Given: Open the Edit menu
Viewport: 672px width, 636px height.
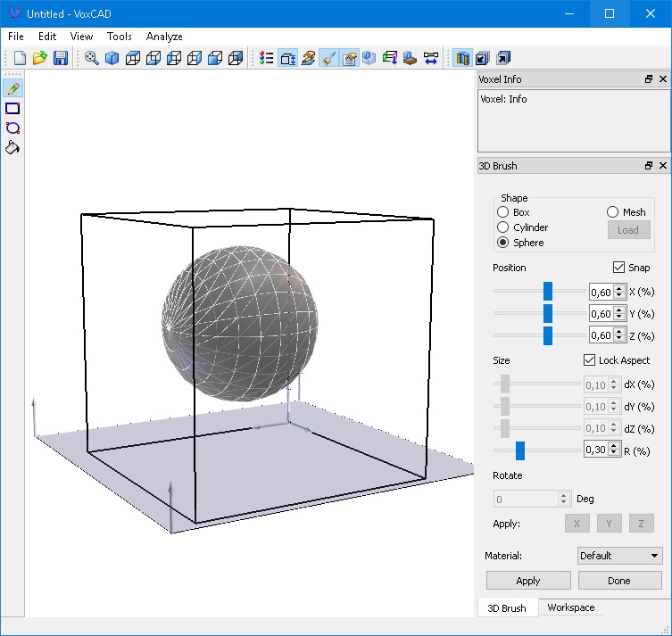Looking at the screenshot, I should point(47,37).
